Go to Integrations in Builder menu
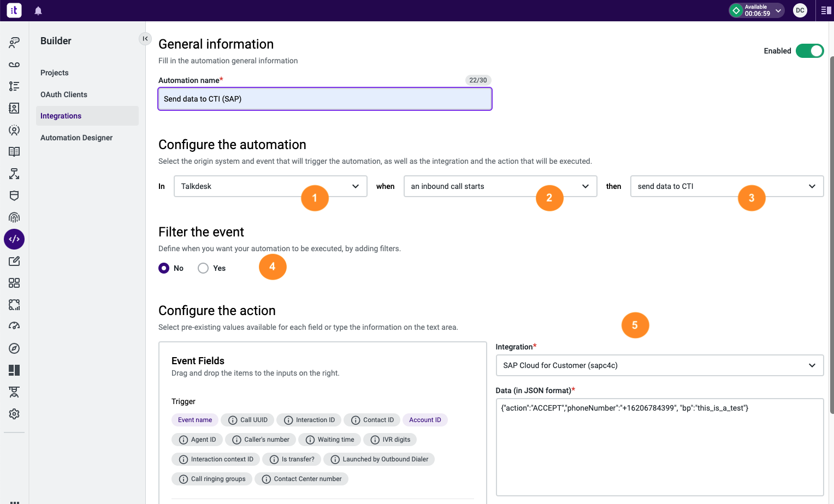This screenshot has height=504, width=834. [87, 116]
